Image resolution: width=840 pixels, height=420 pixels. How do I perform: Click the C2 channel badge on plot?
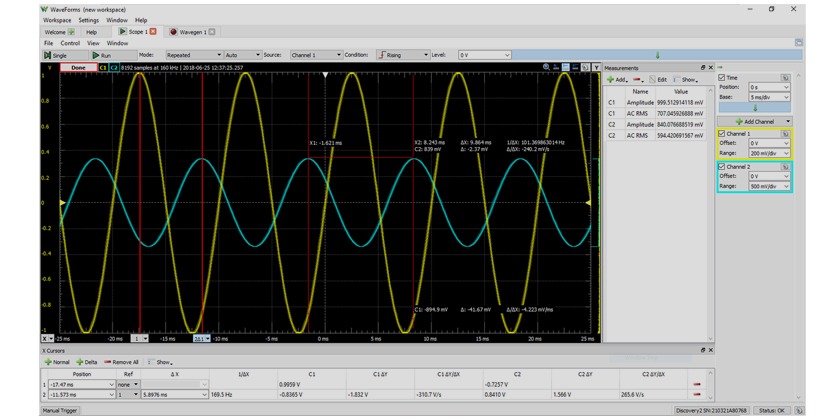pyautogui.click(x=114, y=68)
